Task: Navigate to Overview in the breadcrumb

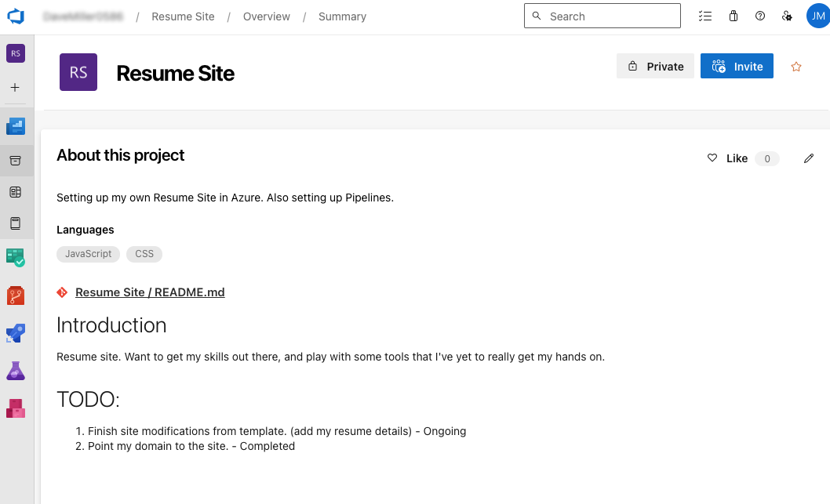Action: coord(266,16)
